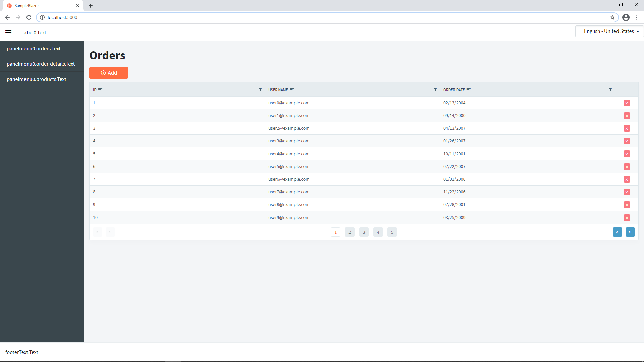Go to first page of orders
Screen dimensions: 644x362
click(97, 232)
